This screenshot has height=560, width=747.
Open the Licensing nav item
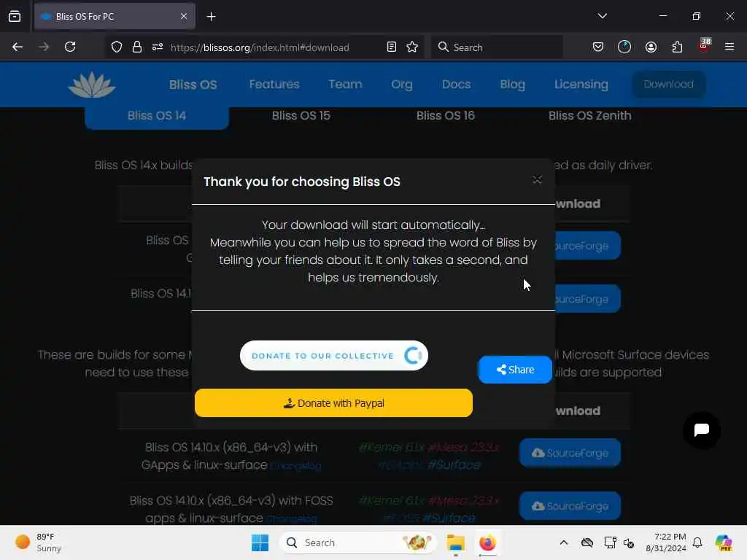pyautogui.click(x=581, y=85)
